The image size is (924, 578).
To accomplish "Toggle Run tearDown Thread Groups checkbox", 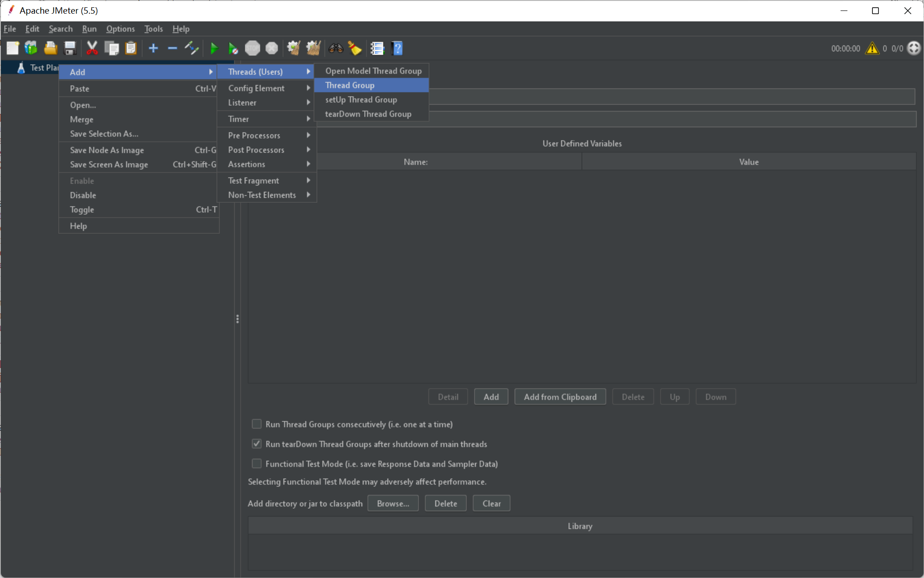I will (x=257, y=444).
